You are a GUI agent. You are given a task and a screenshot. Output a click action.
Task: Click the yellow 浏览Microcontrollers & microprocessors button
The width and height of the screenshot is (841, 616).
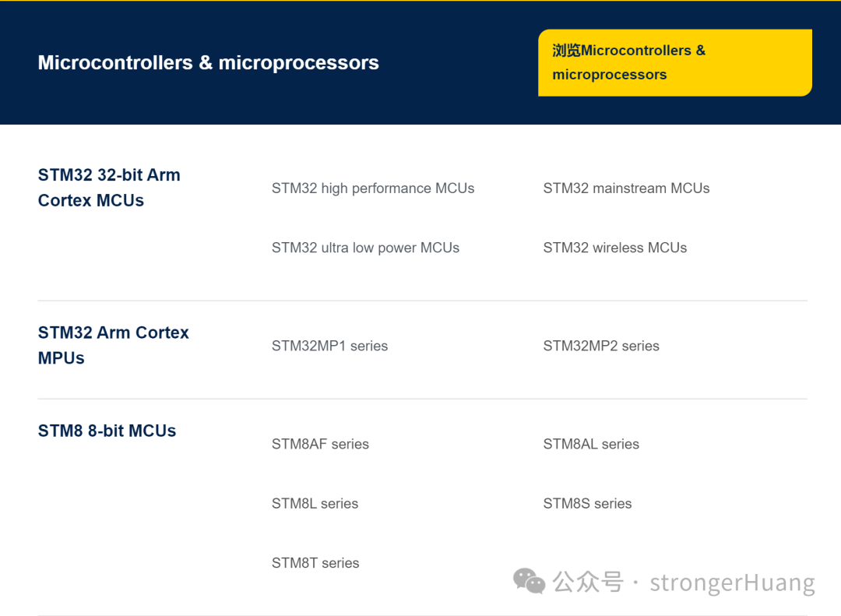coord(674,62)
